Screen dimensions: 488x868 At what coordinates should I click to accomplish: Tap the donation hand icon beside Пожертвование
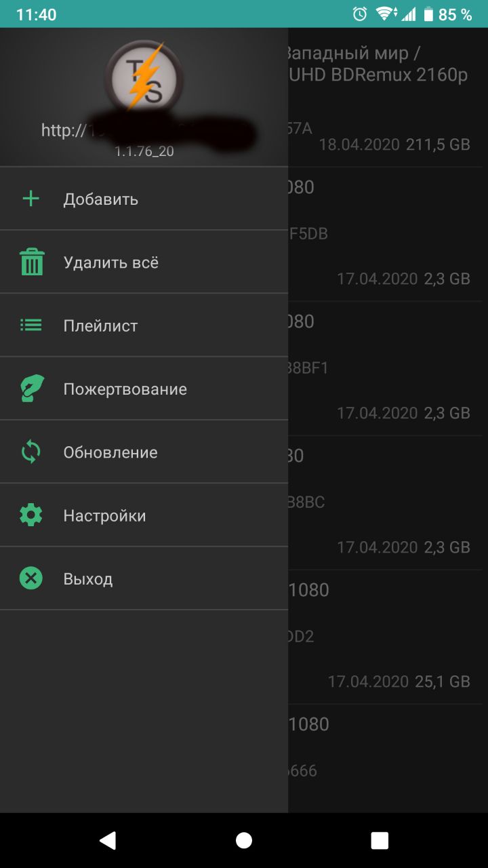point(31,389)
